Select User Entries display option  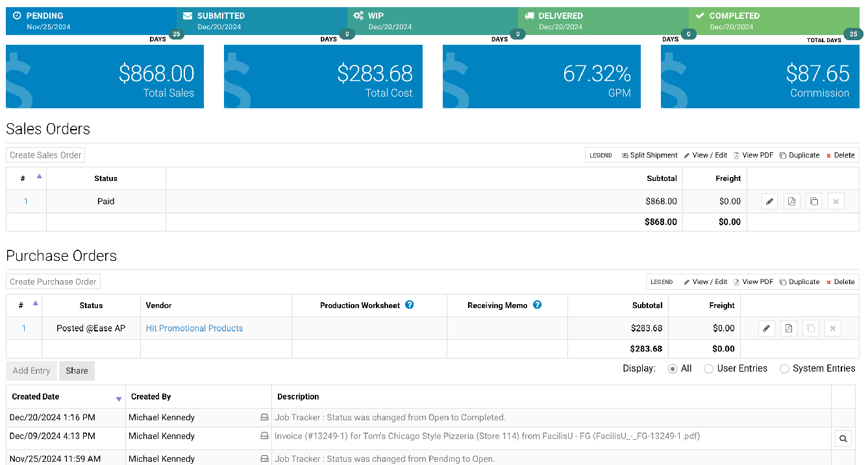point(709,368)
